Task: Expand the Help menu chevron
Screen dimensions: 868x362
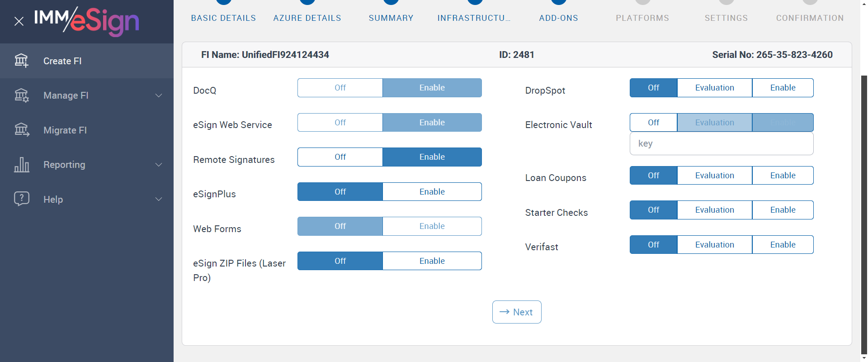Action: click(159, 199)
